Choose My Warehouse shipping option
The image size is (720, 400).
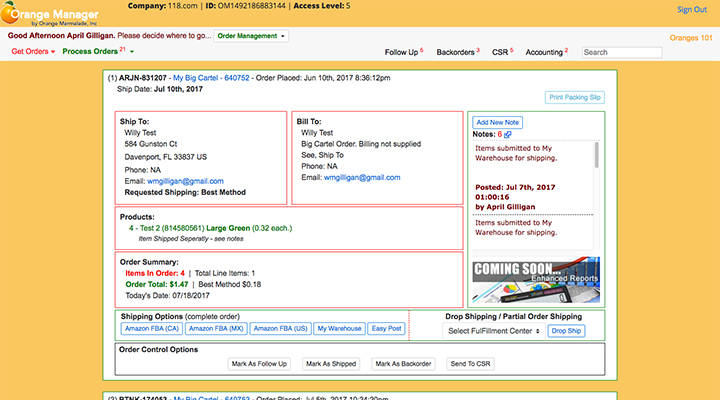click(339, 328)
